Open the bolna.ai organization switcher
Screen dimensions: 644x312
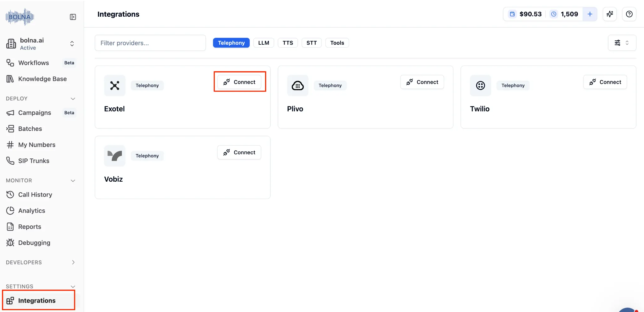[41, 44]
